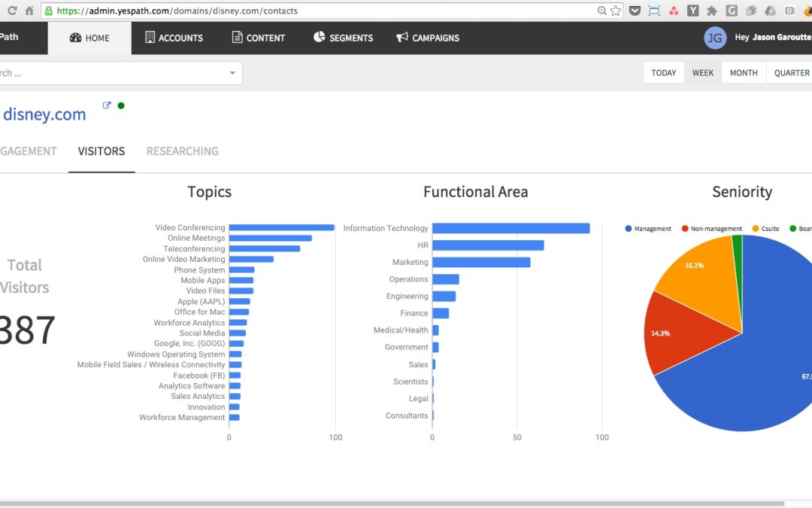Click the green status dot beside disney.com

121,105
